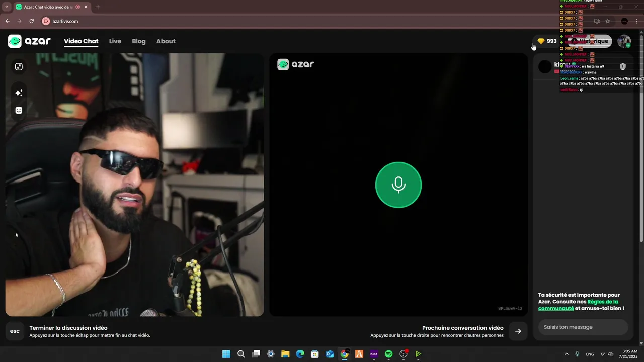
Task: Open a new browser tab
Action: coord(98,7)
